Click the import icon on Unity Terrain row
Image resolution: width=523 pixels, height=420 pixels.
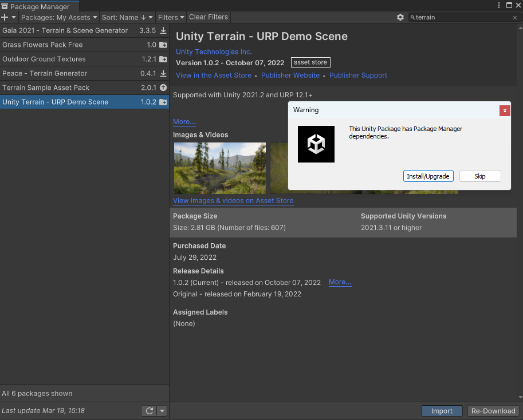click(x=163, y=102)
